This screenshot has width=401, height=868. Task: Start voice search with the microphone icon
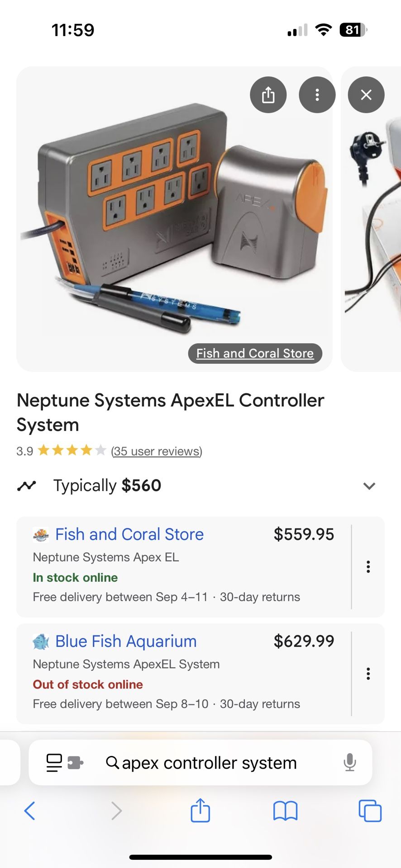coord(349,763)
